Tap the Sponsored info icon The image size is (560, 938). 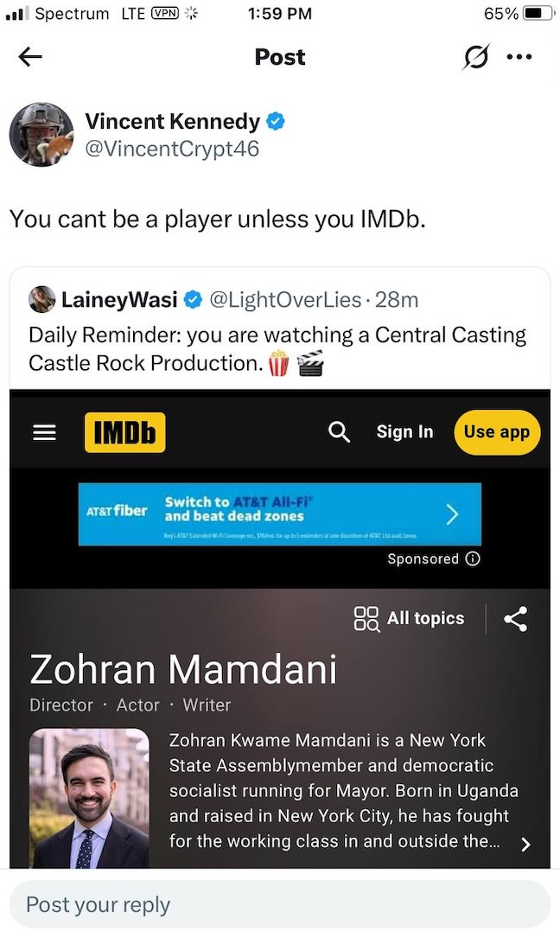pyautogui.click(x=472, y=558)
